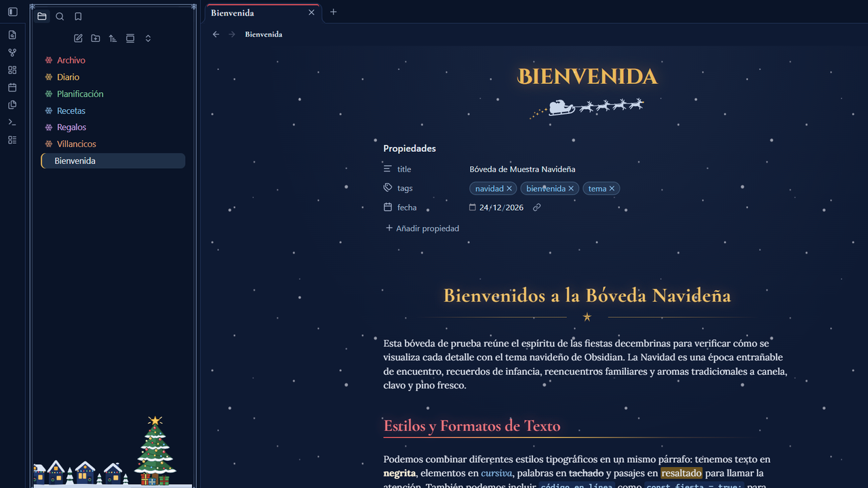The image size is (868, 488).
Task: Collapse the left sidebar with the panel toggle
Action: (12, 12)
